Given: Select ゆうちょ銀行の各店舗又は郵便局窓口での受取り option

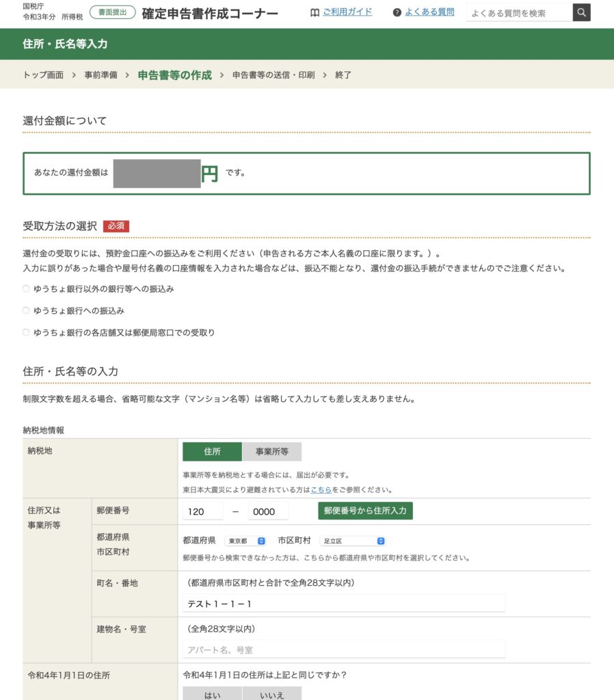Looking at the screenshot, I should [27, 332].
